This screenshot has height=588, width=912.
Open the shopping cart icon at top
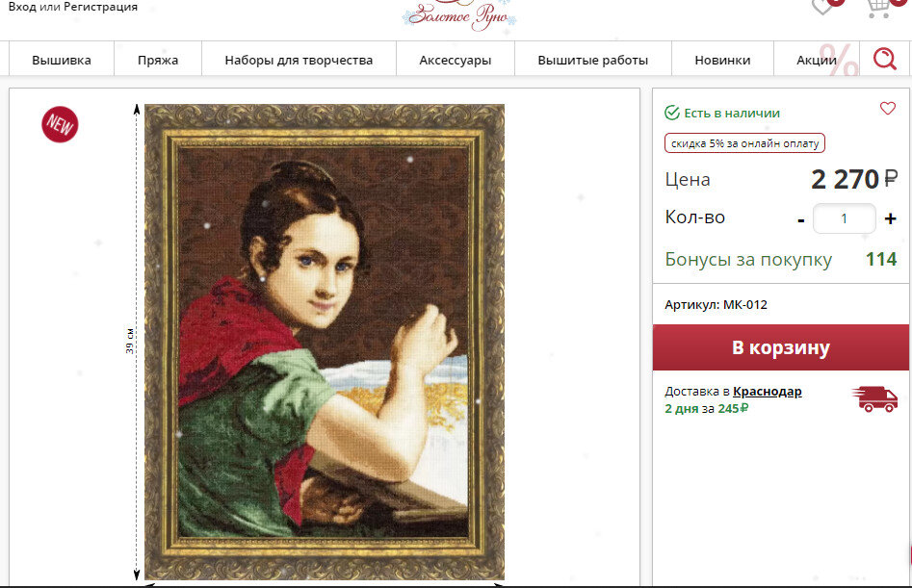coord(878,8)
